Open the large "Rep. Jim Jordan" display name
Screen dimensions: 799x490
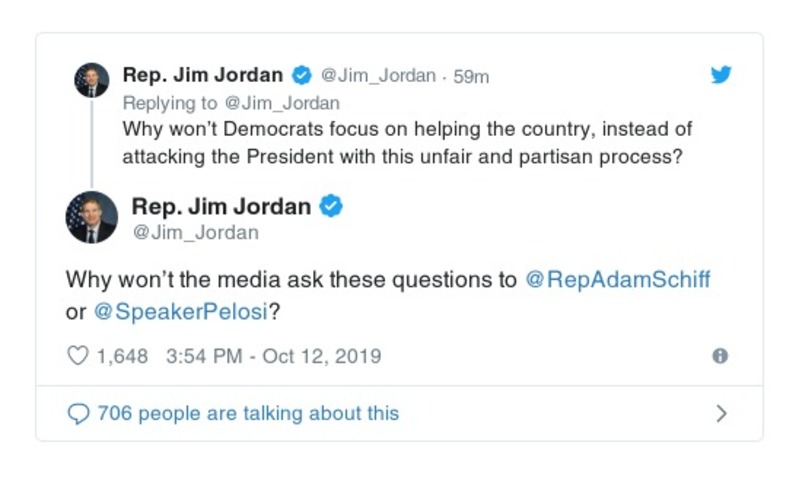[221, 207]
